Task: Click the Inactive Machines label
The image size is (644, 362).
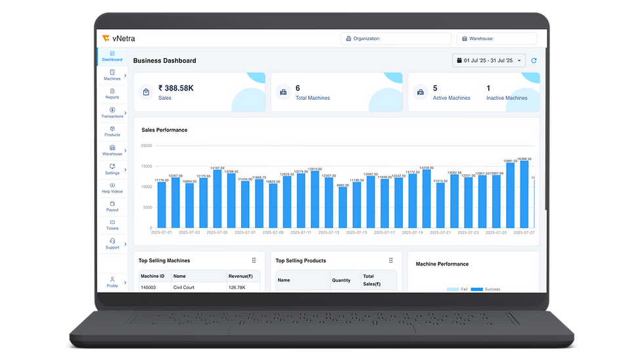Action: tap(507, 98)
